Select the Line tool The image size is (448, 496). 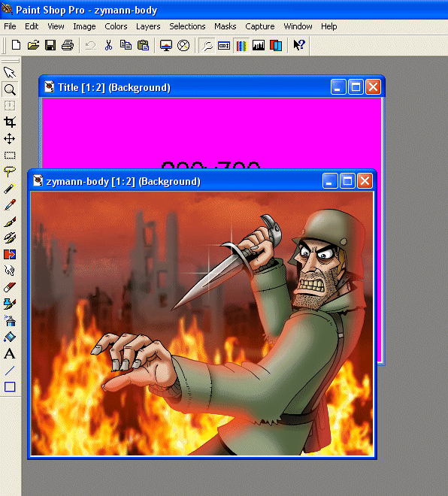[x=10, y=370]
